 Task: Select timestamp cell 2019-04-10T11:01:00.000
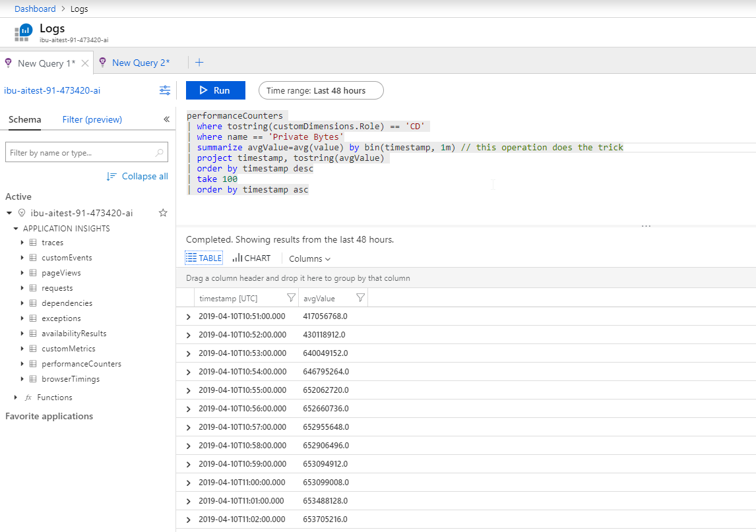click(241, 500)
